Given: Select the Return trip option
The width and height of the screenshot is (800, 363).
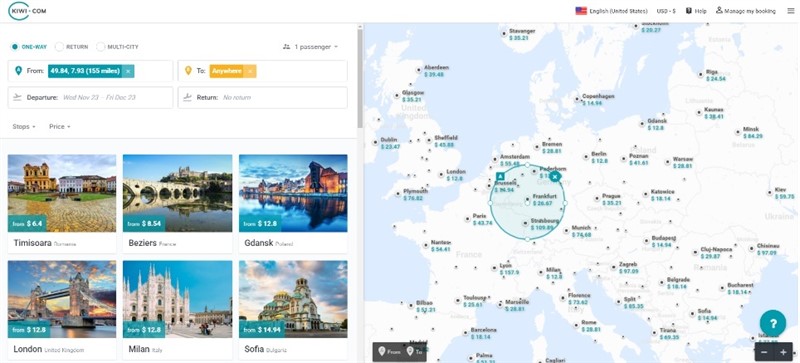Looking at the screenshot, I should click(72, 46).
